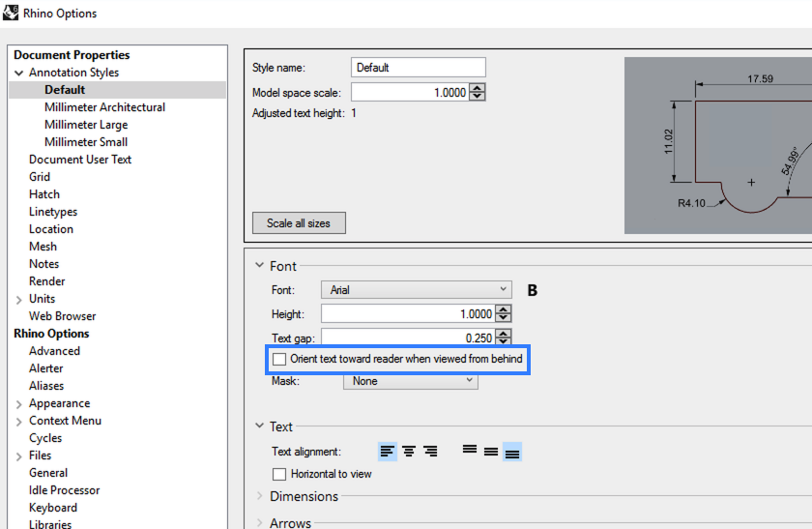Open Grid settings page
Viewport: 812px width, 529px height.
[40, 177]
